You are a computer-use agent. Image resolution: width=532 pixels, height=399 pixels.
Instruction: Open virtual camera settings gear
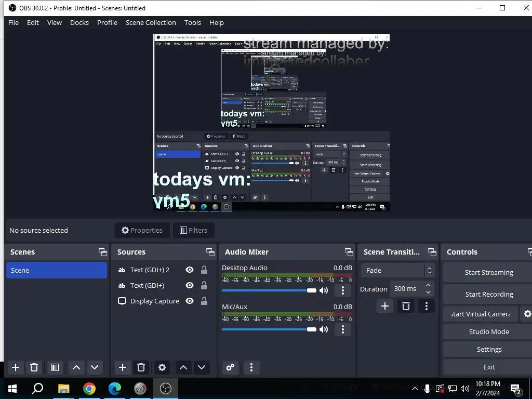click(527, 314)
